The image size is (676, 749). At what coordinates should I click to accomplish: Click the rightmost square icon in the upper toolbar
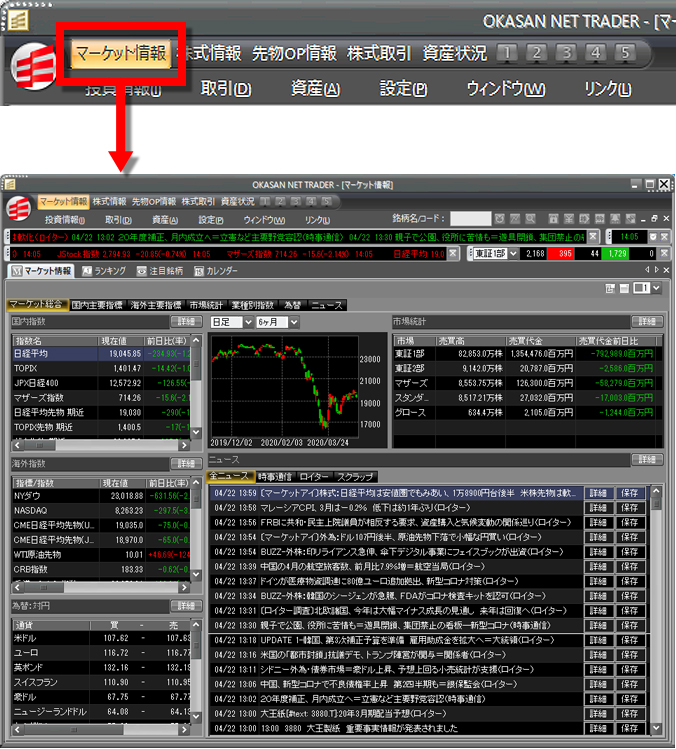pos(631,219)
